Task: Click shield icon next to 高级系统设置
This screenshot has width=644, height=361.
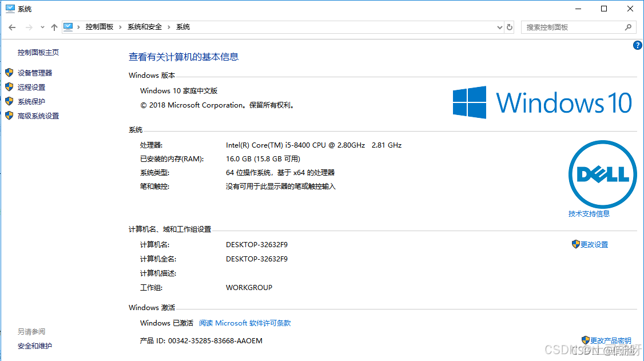Action: (x=10, y=116)
